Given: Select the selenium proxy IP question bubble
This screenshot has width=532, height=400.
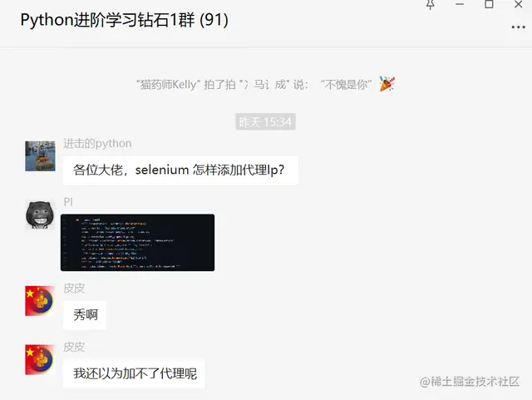Looking at the screenshot, I should pyautogui.click(x=180, y=170).
